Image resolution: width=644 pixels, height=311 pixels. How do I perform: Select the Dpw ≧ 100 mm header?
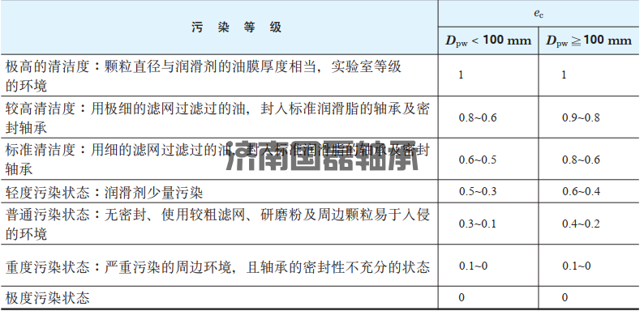coord(589,40)
